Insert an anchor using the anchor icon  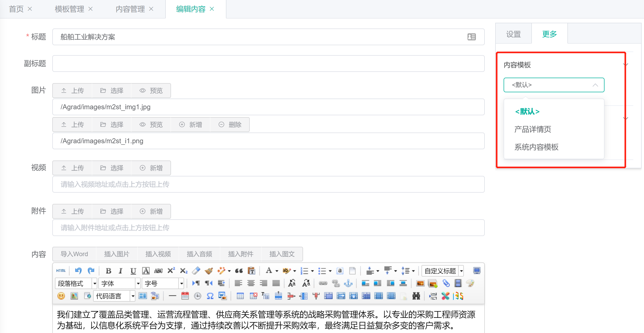tap(348, 283)
